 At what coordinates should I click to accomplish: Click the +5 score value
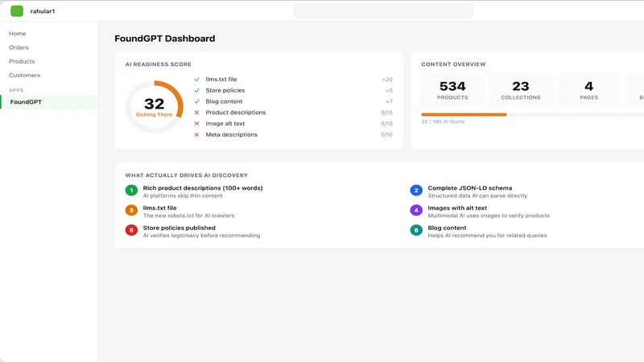[x=389, y=91]
